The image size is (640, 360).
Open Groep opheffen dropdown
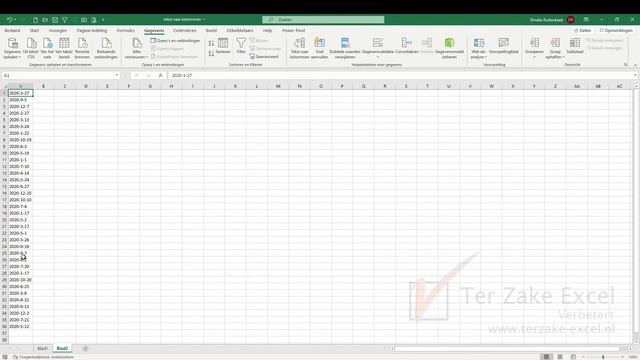pos(555,48)
